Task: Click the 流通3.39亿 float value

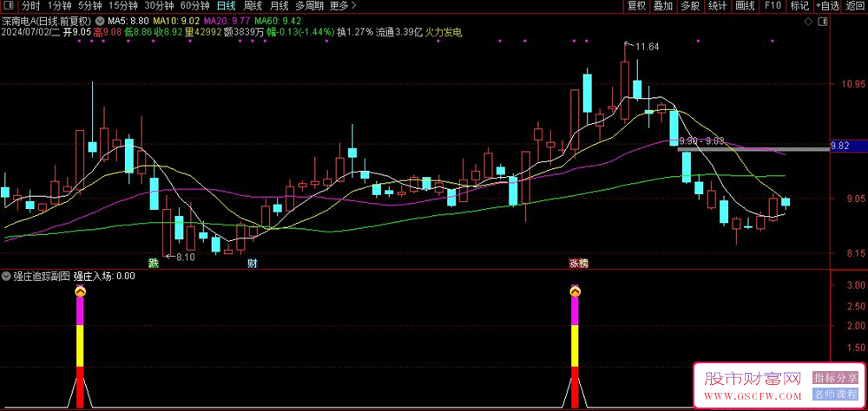Action: (x=399, y=32)
